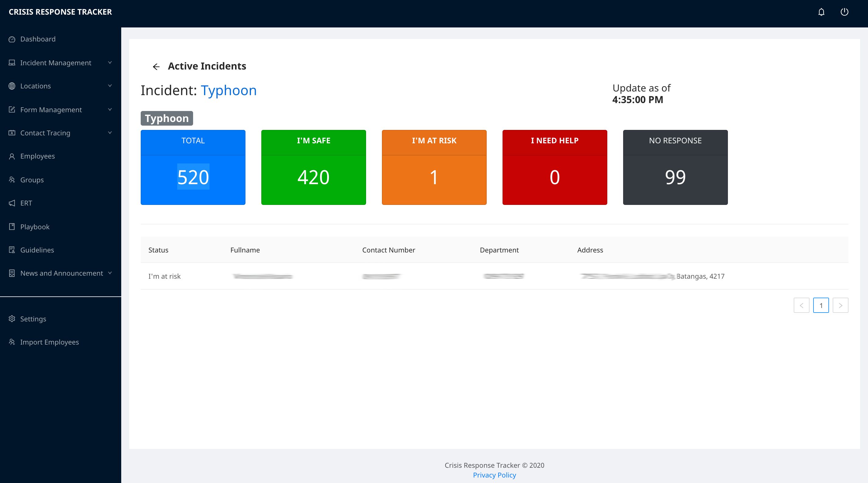This screenshot has width=868, height=483.
Task: Select the I'm at risk table row
Action: tap(494, 276)
